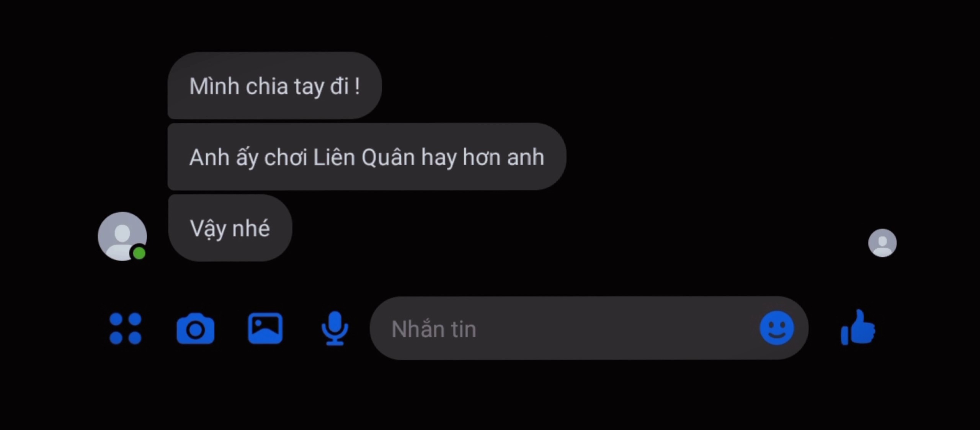This screenshot has height=430, width=980.
Task: Click the words "Anh ấy" starting the second message
Action: coord(224,158)
